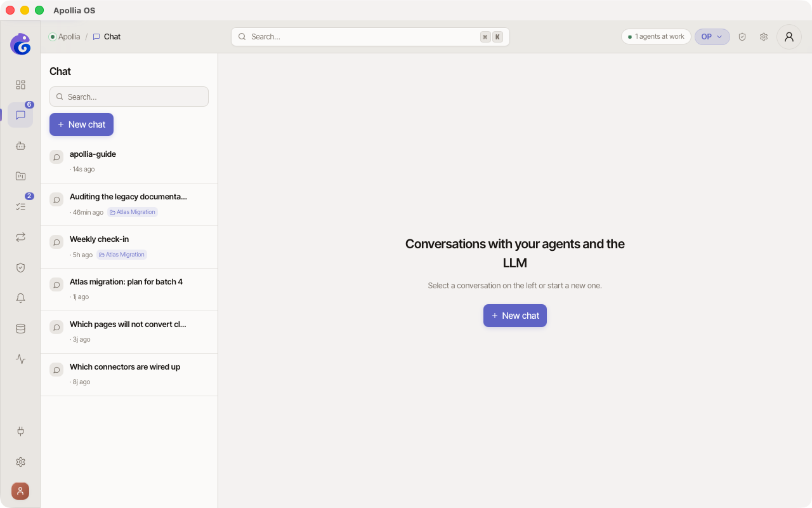This screenshot has height=508, width=812.
Task: Open the apollia-guide conversation
Action: [129, 162]
